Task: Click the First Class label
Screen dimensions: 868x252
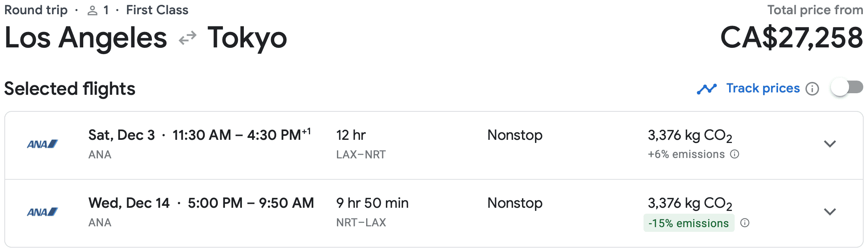Action: click(157, 10)
